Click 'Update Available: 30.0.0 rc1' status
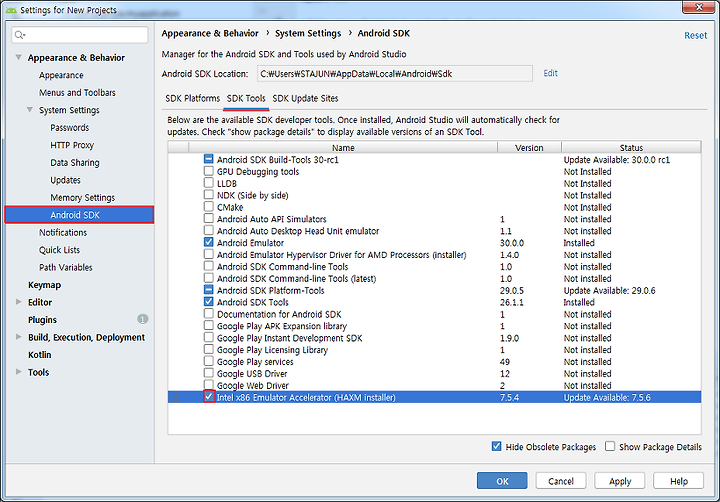The width and height of the screenshot is (720, 502). [617, 159]
